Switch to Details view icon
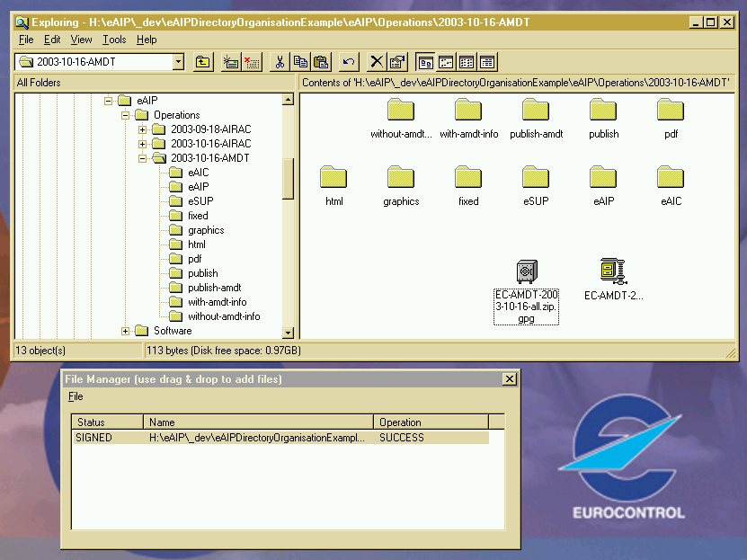747x560 pixels. pos(487,62)
